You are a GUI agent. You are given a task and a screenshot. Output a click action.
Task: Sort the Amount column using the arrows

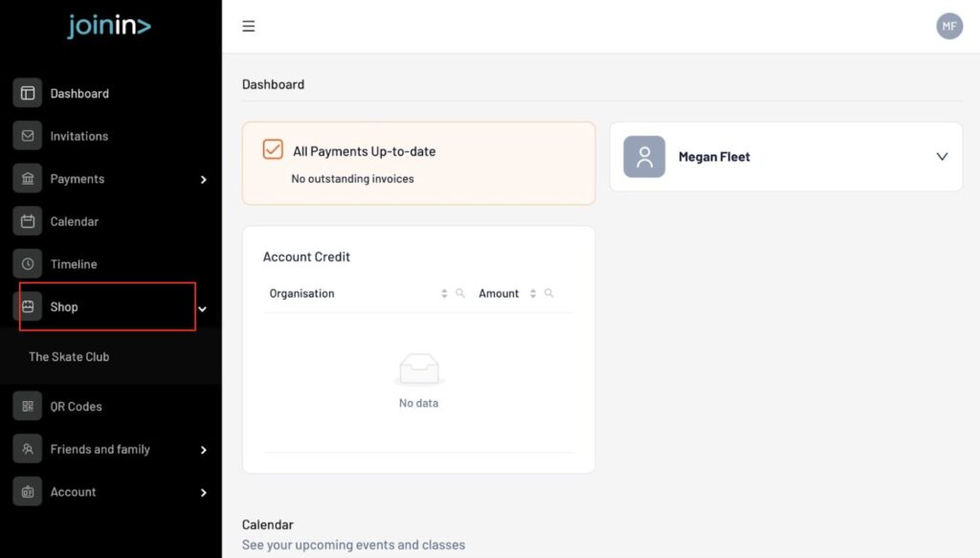pos(533,294)
